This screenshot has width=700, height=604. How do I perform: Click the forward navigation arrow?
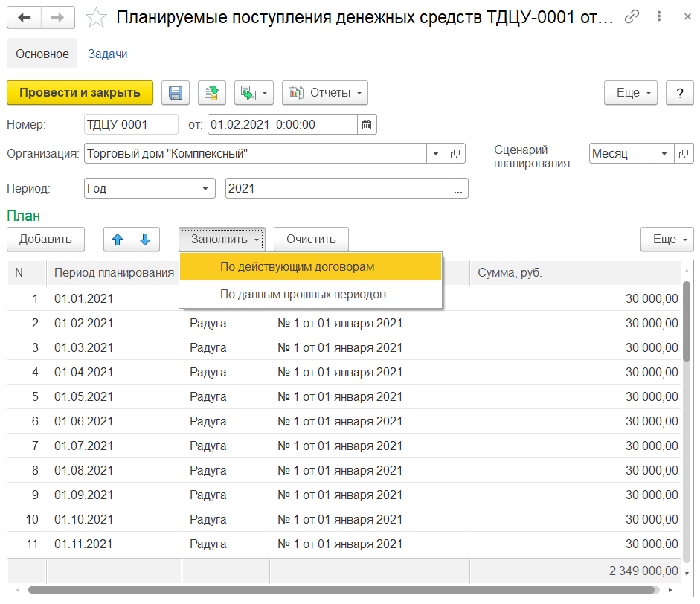tap(57, 17)
